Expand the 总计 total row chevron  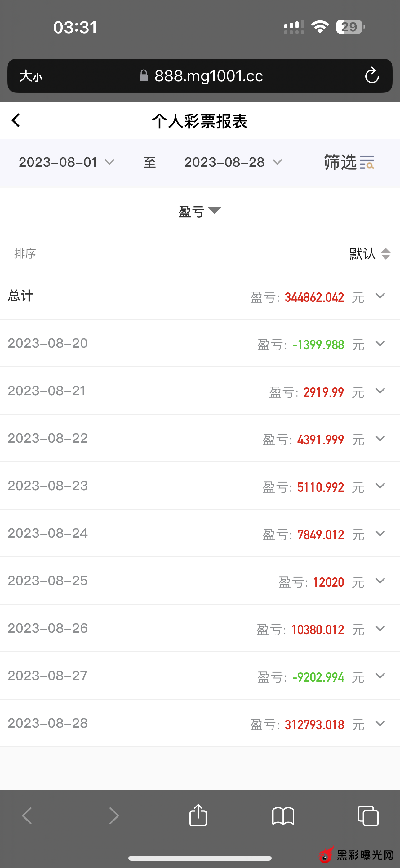pyautogui.click(x=380, y=296)
